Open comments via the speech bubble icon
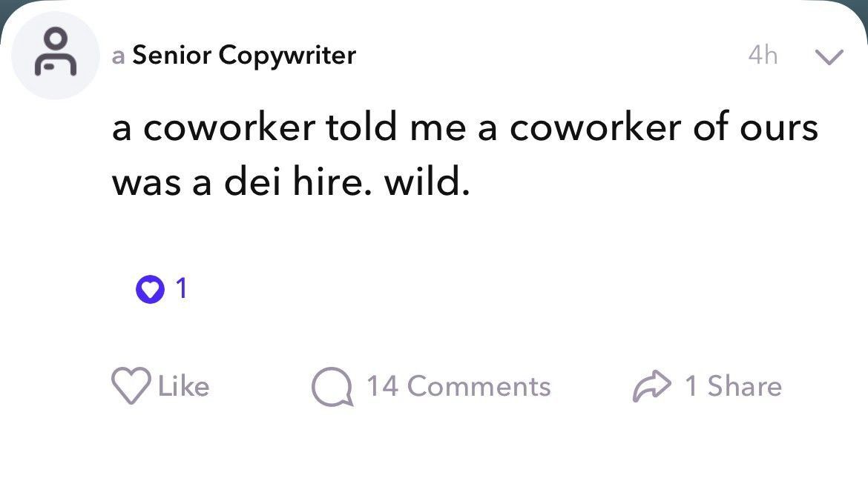Screen dimensions: 868x481 pyautogui.click(x=332, y=386)
